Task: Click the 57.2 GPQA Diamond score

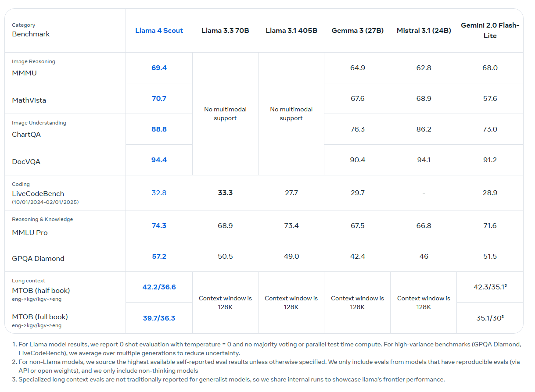Action: coord(159,257)
